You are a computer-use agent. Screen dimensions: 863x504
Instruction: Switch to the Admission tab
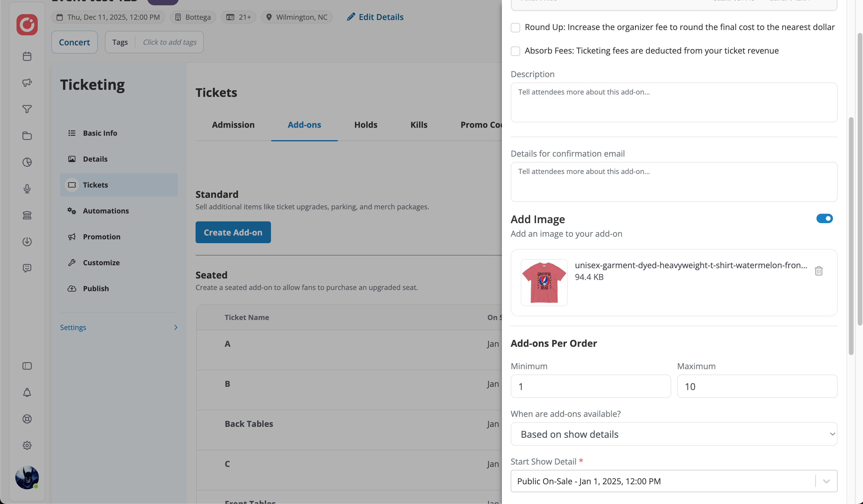coord(233,125)
